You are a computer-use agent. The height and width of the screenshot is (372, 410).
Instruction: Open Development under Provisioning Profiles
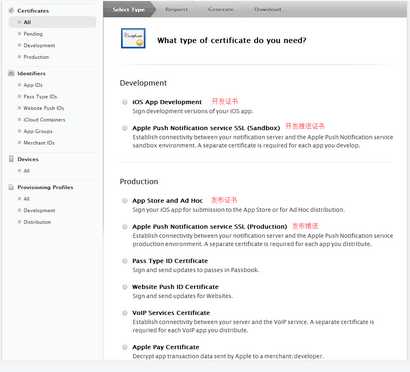pos(39,210)
